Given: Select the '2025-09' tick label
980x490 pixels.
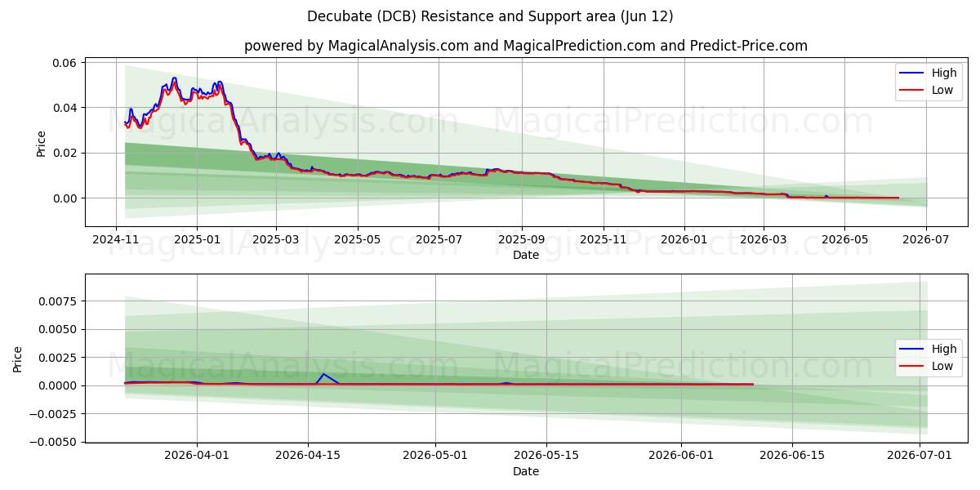Looking at the screenshot, I should [521, 240].
